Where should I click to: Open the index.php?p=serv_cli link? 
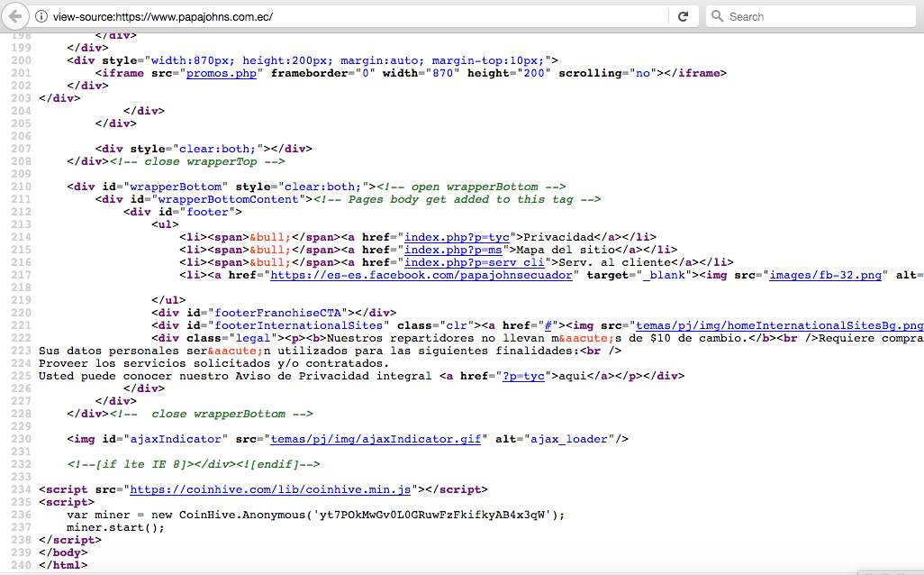point(475,262)
